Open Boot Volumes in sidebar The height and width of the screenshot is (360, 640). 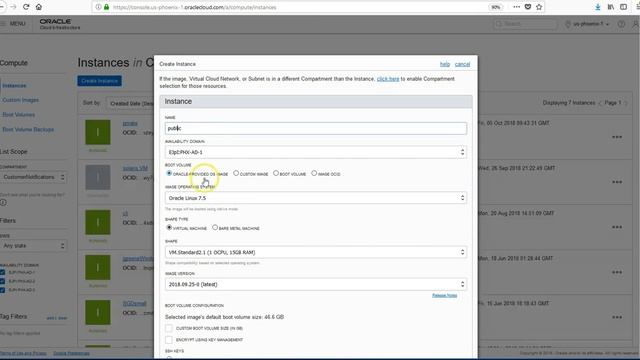point(19,115)
